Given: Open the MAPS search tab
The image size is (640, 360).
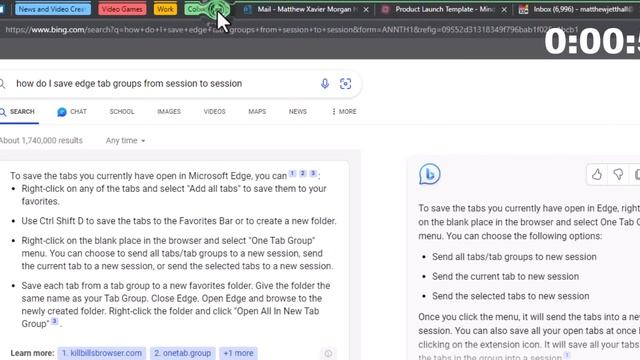Looking at the screenshot, I should click(x=257, y=111).
